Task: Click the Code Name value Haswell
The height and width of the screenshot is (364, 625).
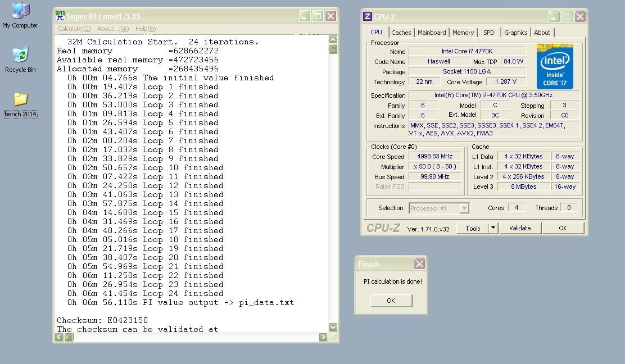Action: (439, 61)
